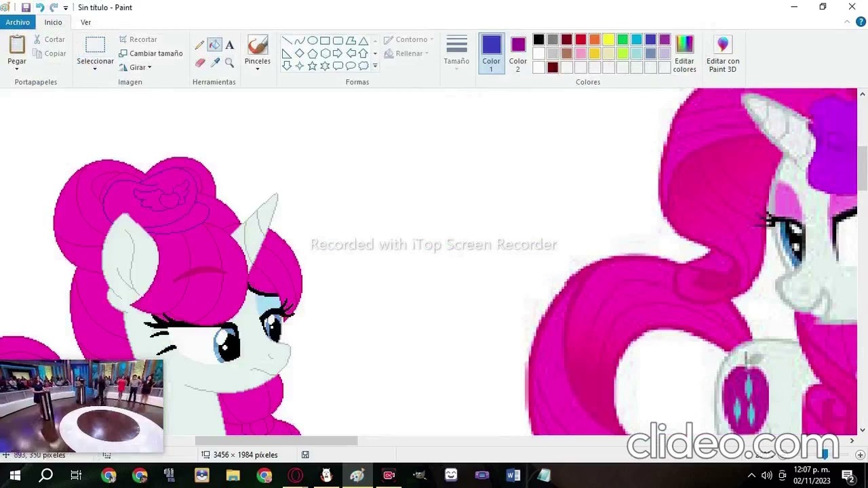This screenshot has width=868, height=488.
Task: Select Color 1 foreground swatch
Action: 492,54
